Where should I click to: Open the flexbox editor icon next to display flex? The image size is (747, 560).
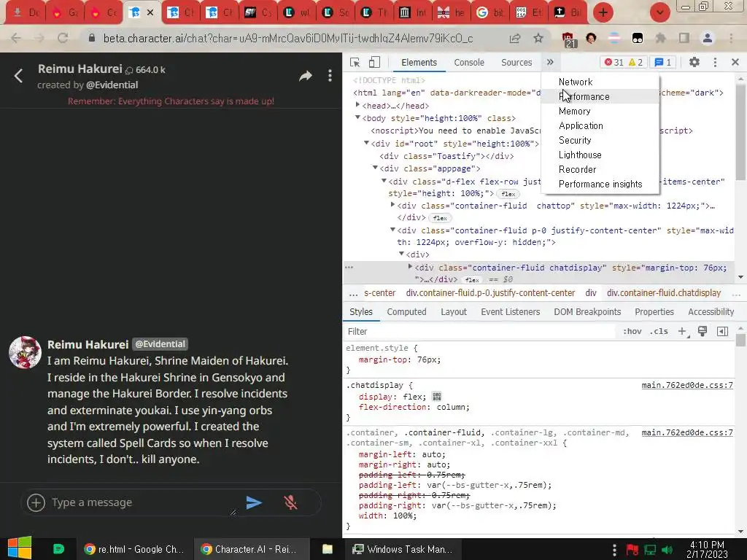click(x=436, y=396)
